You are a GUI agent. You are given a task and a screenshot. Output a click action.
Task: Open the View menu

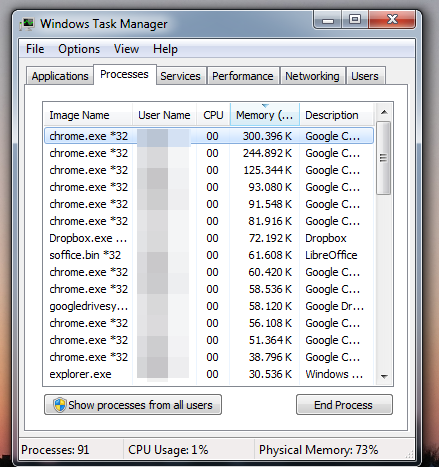[126, 49]
